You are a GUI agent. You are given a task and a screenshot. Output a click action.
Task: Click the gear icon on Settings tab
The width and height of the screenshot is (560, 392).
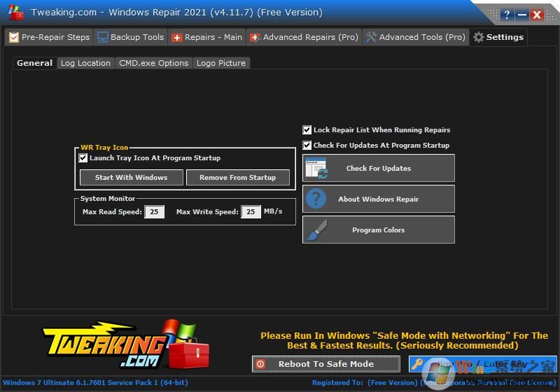[479, 37]
